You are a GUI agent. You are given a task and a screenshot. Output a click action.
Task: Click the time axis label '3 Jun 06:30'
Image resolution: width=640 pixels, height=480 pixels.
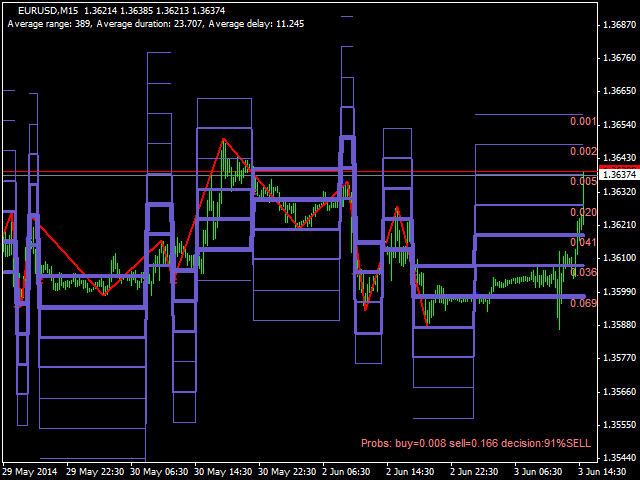tap(538, 472)
